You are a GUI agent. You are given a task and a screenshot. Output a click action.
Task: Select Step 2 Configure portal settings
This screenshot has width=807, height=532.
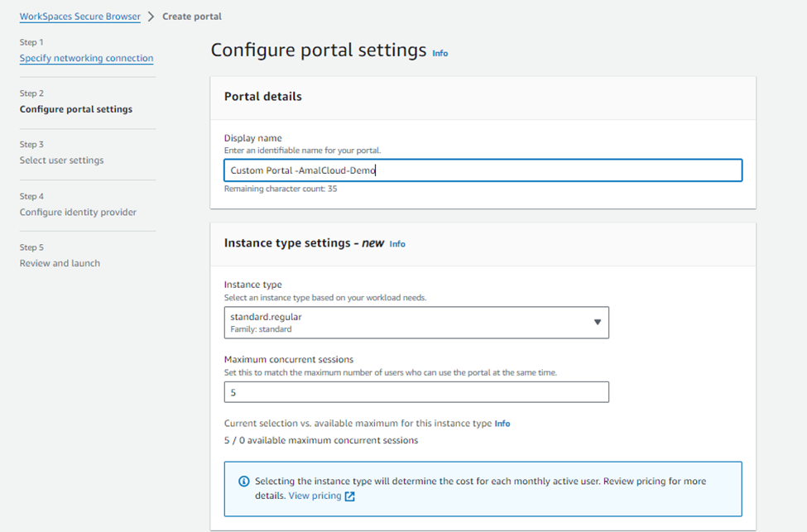(76, 109)
